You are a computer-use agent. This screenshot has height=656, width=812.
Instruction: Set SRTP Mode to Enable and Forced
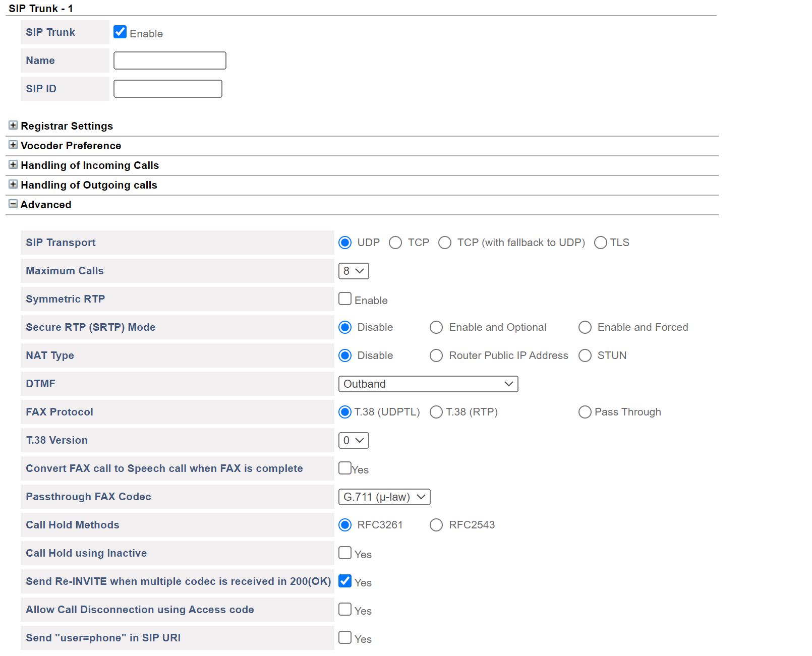tap(585, 328)
